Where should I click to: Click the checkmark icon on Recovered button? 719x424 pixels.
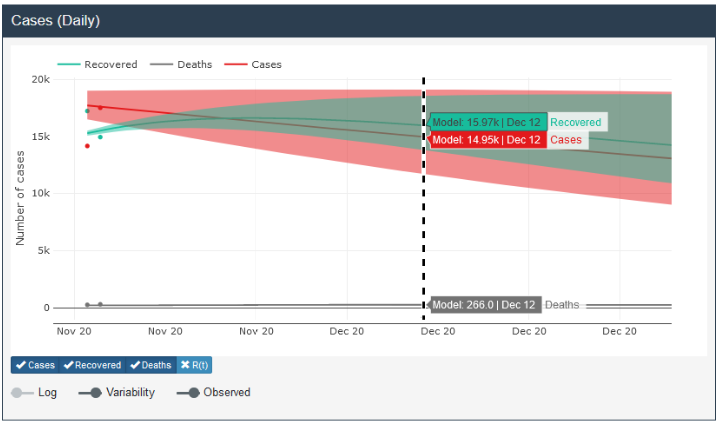pos(68,365)
